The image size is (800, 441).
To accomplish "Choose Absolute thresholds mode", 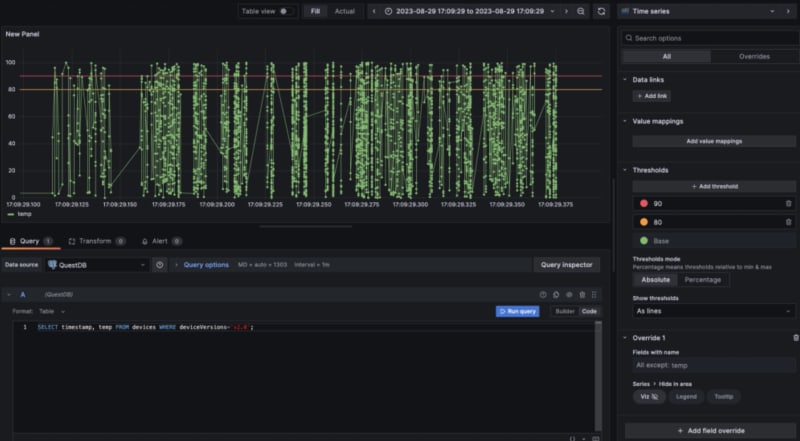I will tap(656, 280).
